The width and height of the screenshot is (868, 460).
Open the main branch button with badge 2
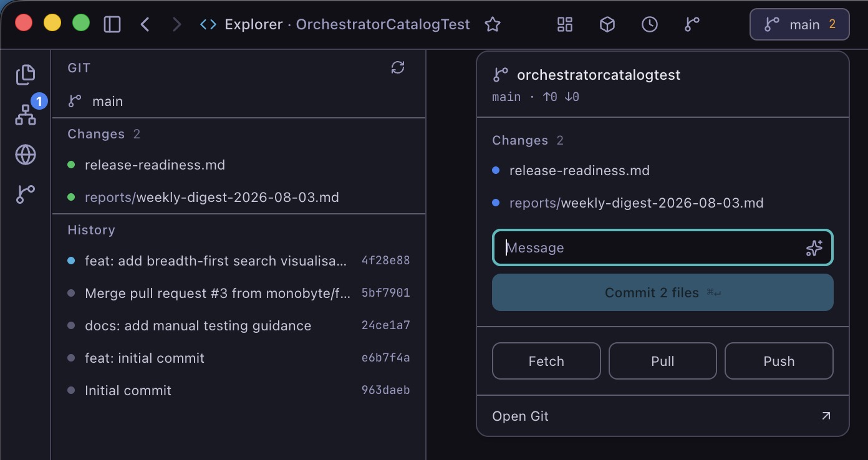799,24
